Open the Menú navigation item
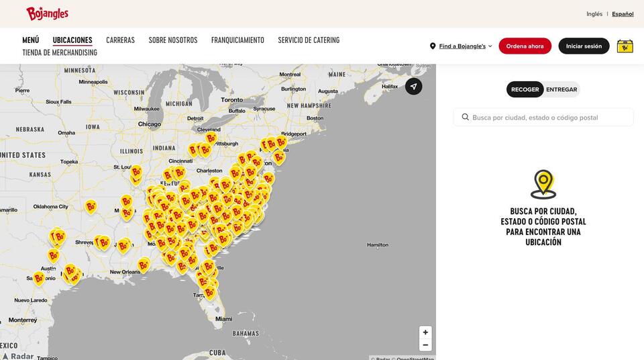644x360 pixels. point(31,40)
